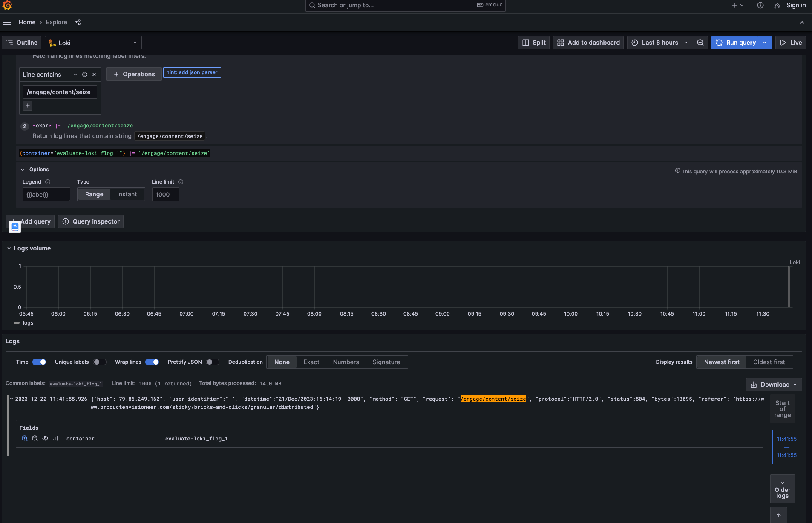
Task: Open the Run query interval dropdown arrow
Action: (765, 43)
